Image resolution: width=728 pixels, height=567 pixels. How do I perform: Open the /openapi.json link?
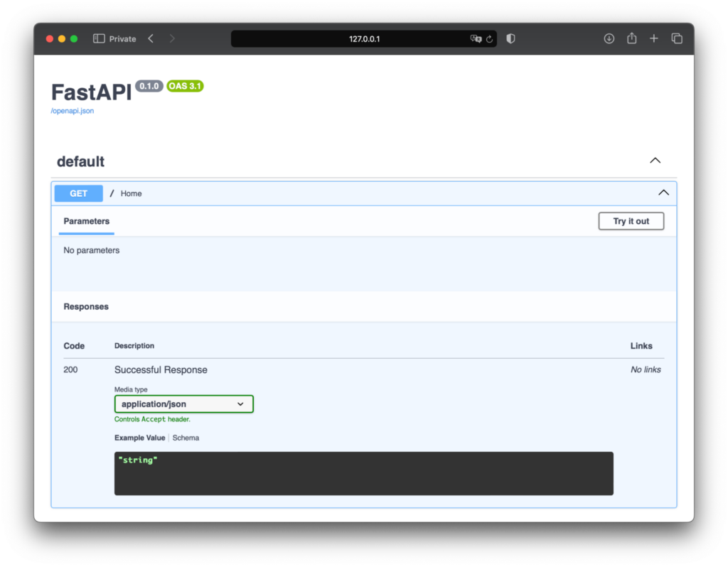[72, 111]
